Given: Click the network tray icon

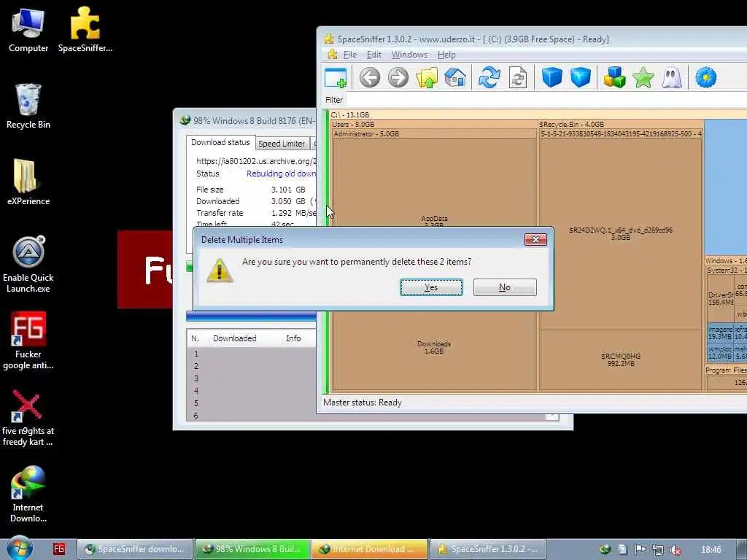Looking at the screenshot, I should [x=658, y=550].
